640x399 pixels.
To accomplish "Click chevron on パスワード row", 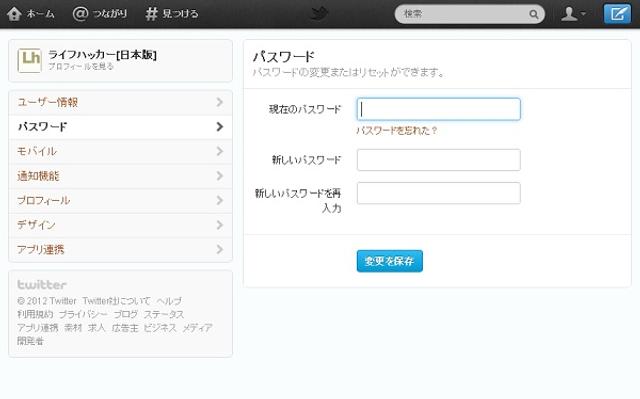I will [220, 126].
